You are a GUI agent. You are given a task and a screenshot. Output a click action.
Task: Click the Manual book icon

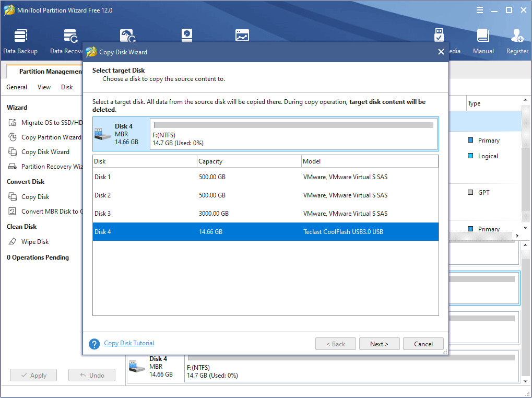483,36
